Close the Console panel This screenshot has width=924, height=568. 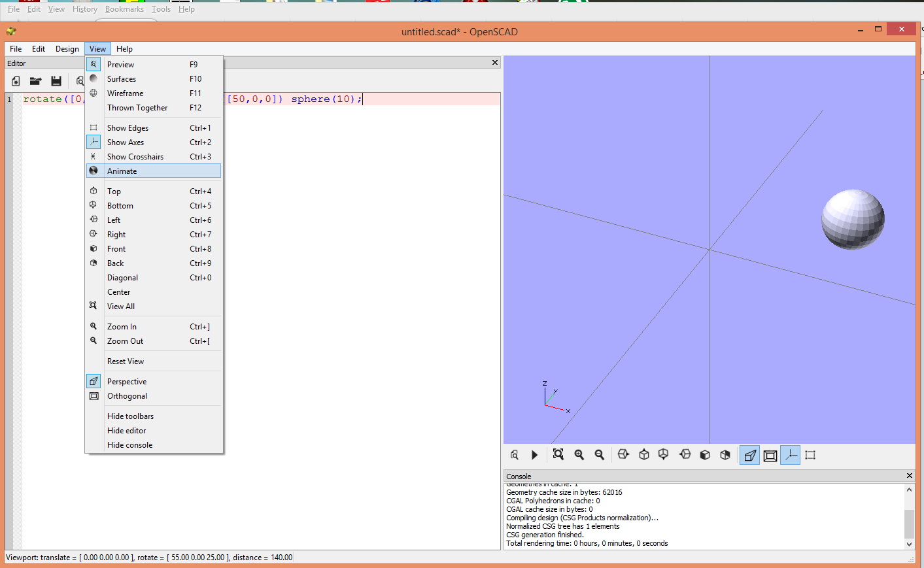click(x=909, y=475)
